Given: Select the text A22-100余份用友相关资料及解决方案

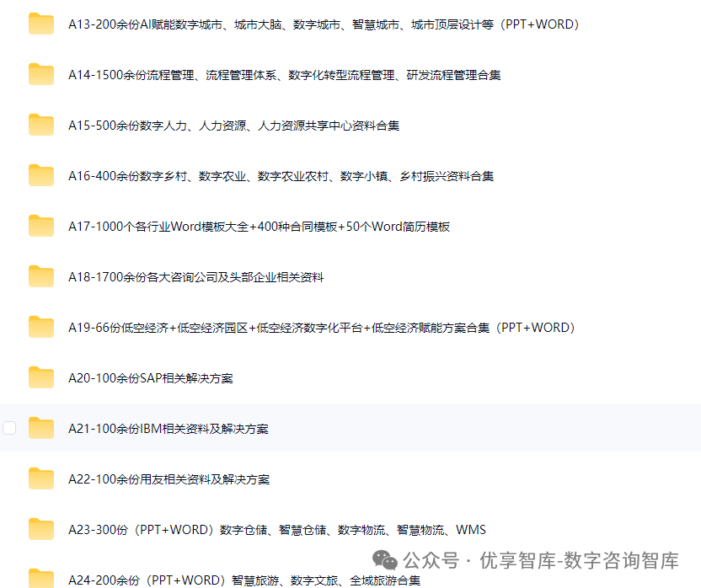Looking at the screenshot, I should click(x=169, y=478).
